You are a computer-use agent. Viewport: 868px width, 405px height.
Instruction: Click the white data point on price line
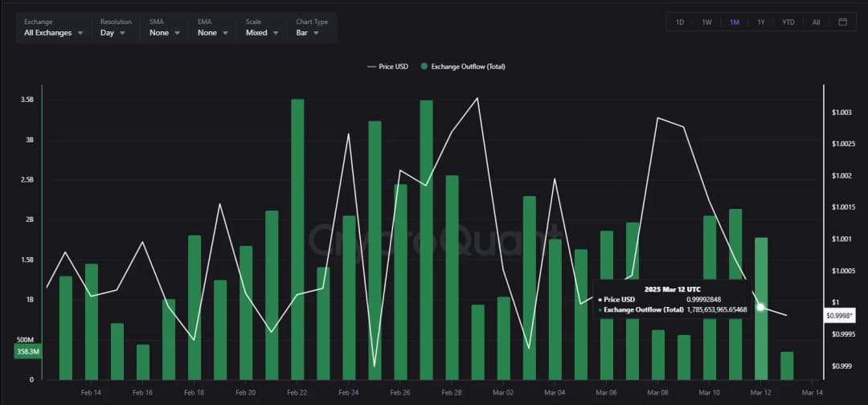(760, 307)
